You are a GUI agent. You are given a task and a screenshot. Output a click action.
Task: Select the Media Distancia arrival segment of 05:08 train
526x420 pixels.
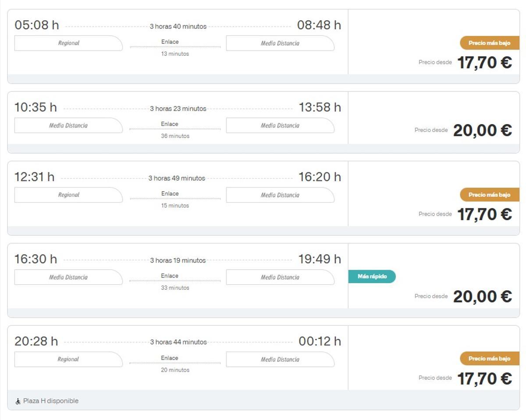[279, 43]
